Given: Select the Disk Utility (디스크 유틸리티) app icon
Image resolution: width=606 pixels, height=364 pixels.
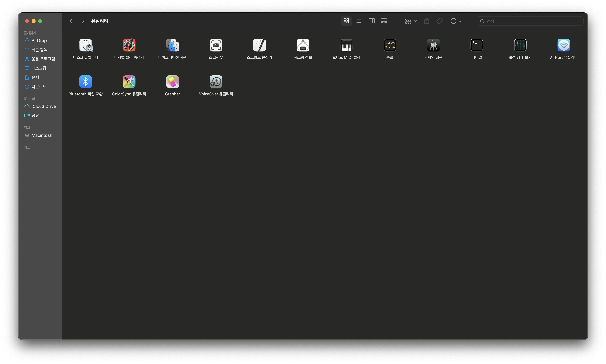Looking at the screenshot, I should tap(85, 45).
